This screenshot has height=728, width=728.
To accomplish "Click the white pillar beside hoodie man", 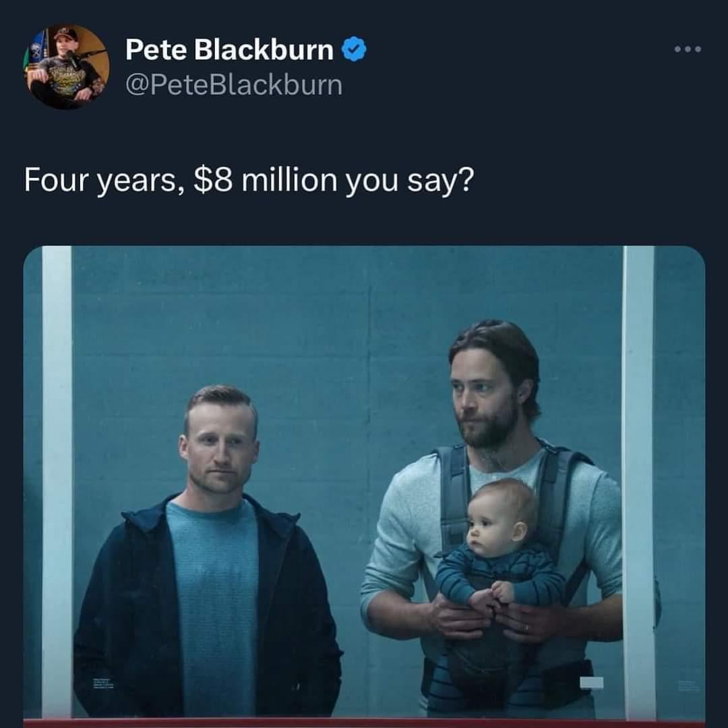I will point(57,481).
